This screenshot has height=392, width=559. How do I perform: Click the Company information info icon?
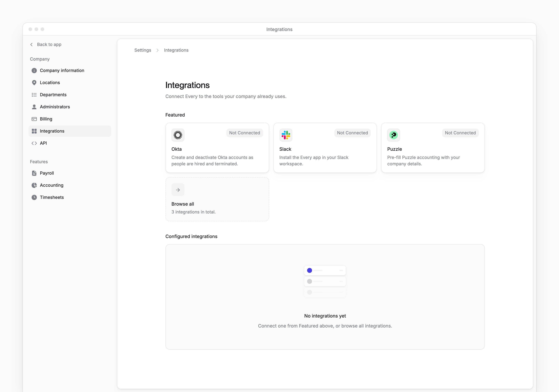point(34,71)
